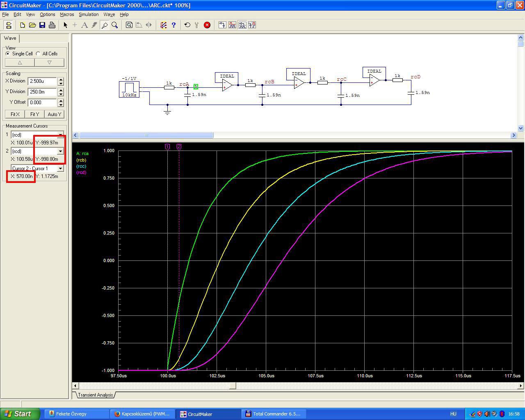Viewport: 525px width, 420px height.
Task: Select the Text tool (letter A)
Action: [x=84, y=25]
